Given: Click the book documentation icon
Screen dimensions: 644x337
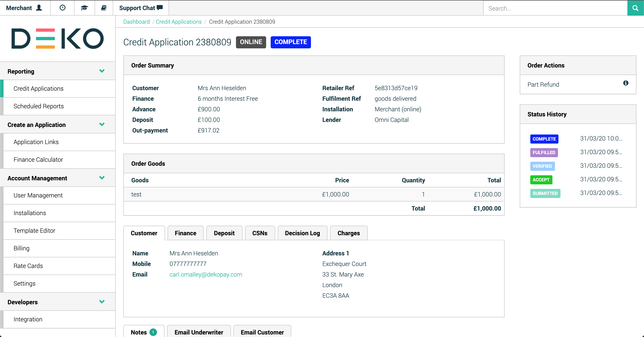Looking at the screenshot, I should point(104,8).
